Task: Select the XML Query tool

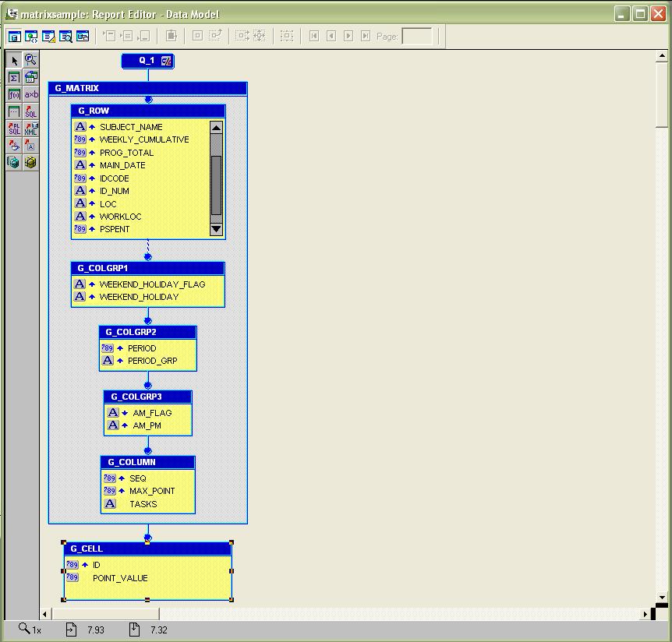Action: (x=30, y=129)
